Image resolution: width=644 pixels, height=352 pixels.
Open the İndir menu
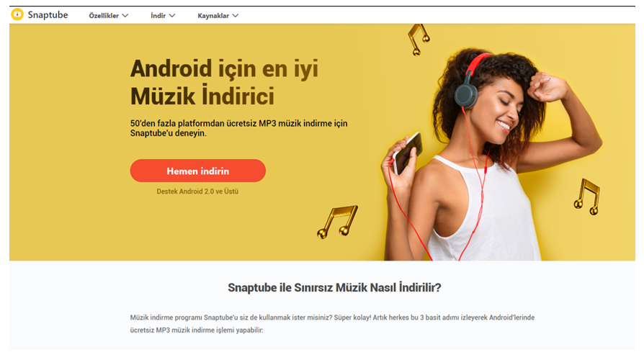[163, 16]
